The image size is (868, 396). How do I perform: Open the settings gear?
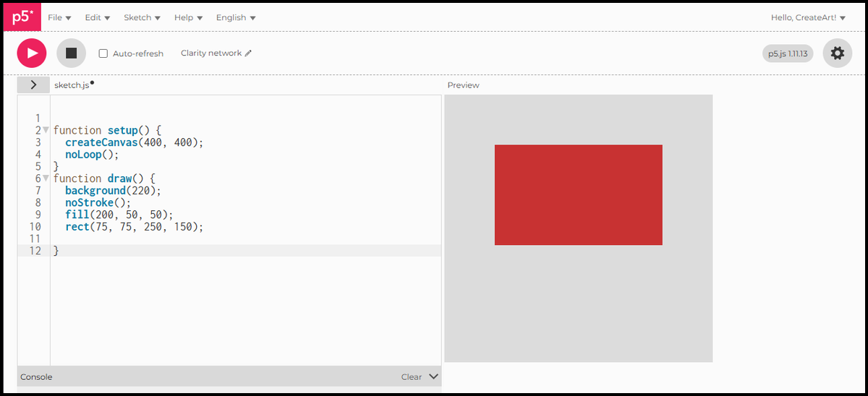pyautogui.click(x=837, y=53)
